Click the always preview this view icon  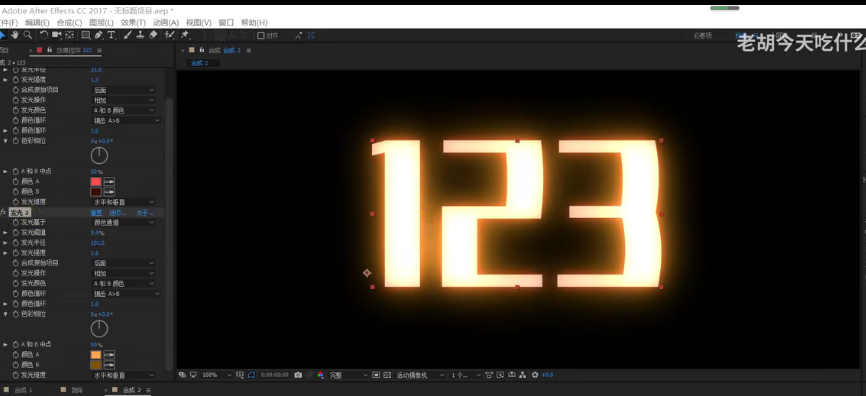[x=183, y=375]
